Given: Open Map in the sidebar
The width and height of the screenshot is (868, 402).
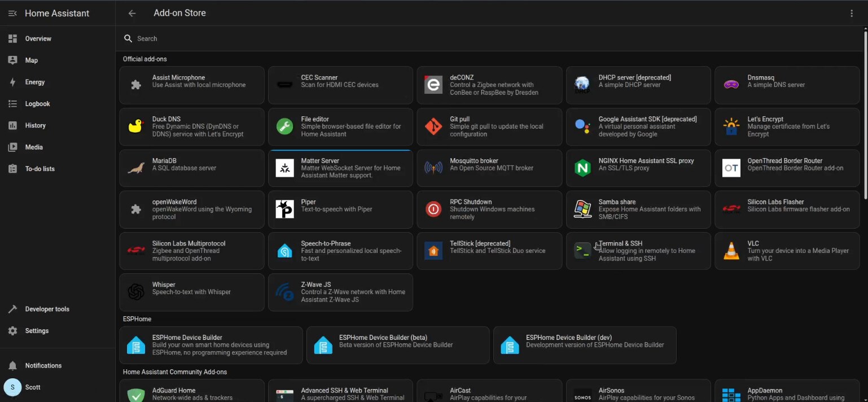Looking at the screenshot, I should click(x=58, y=60).
